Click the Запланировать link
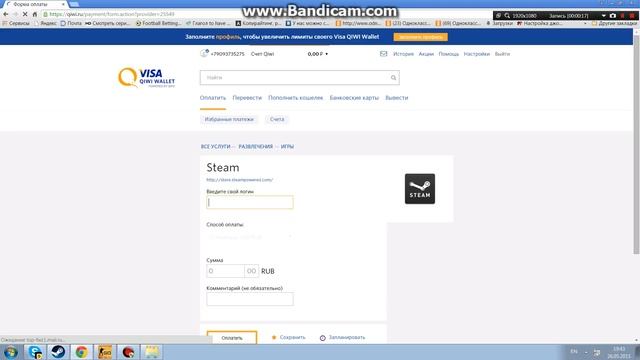This screenshot has width=640, height=360. [x=347, y=337]
